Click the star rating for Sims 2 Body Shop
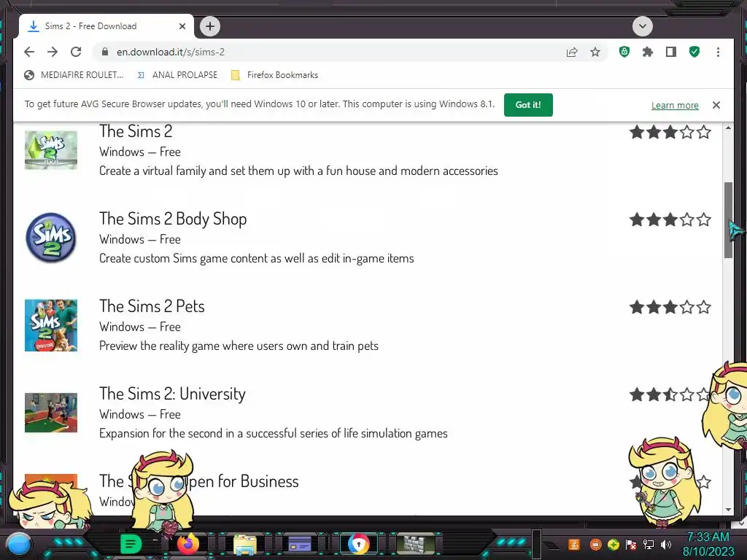The height and width of the screenshot is (560, 747). click(x=670, y=219)
